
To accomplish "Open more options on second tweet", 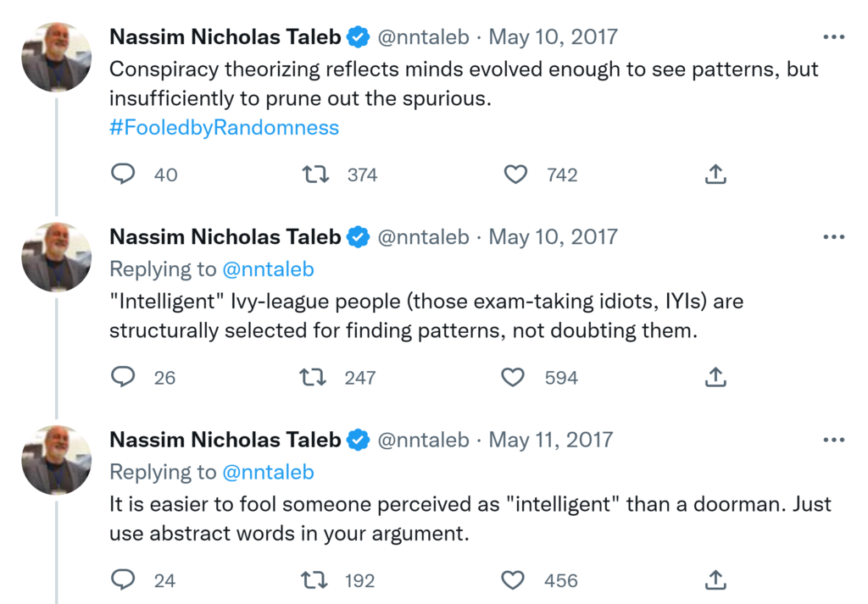I will point(834,237).
